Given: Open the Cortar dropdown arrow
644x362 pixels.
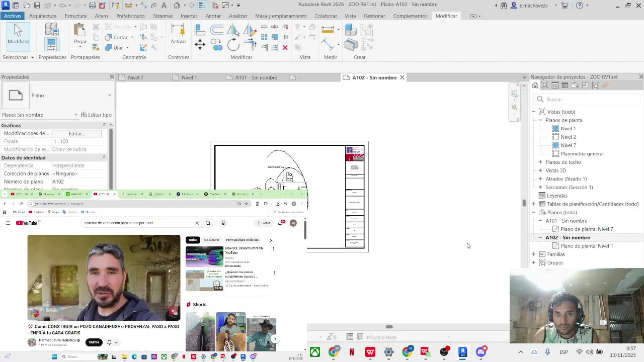Looking at the screenshot, I should click(x=132, y=38).
